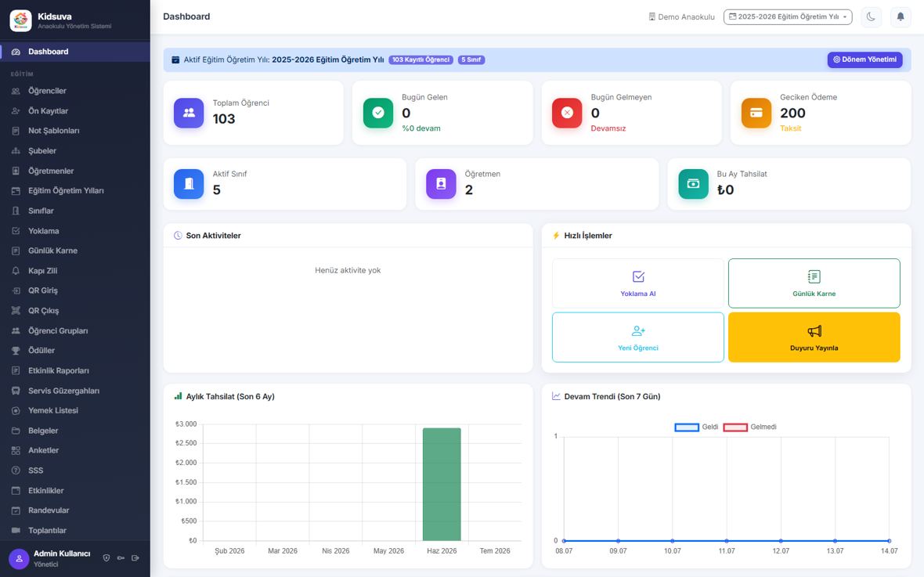Click the Yoklama Al quick action
This screenshot has width=924, height=577.
pyautogui.click(x=637, y=283)
